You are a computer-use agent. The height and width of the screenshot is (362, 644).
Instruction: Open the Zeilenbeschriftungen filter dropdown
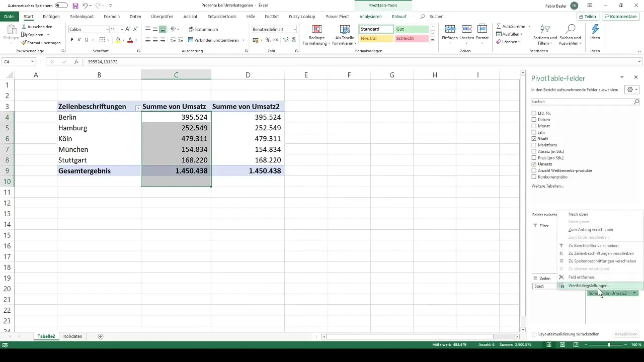tap(138, 107)
